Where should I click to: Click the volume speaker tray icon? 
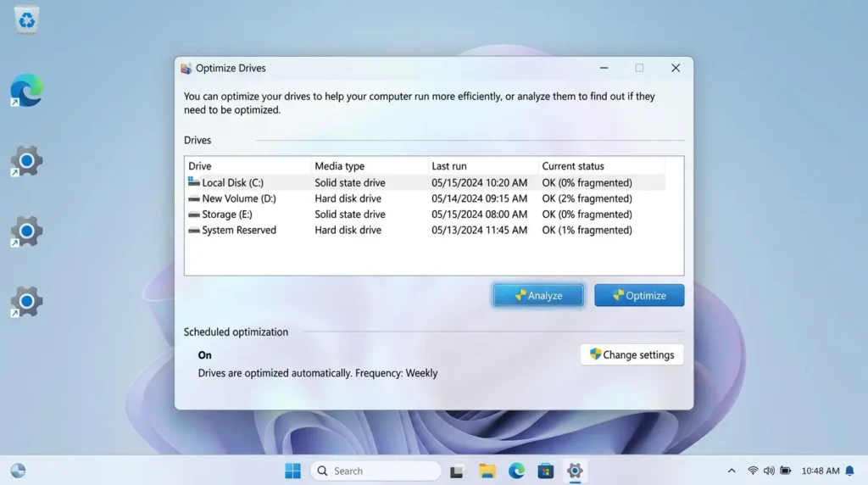769,471
